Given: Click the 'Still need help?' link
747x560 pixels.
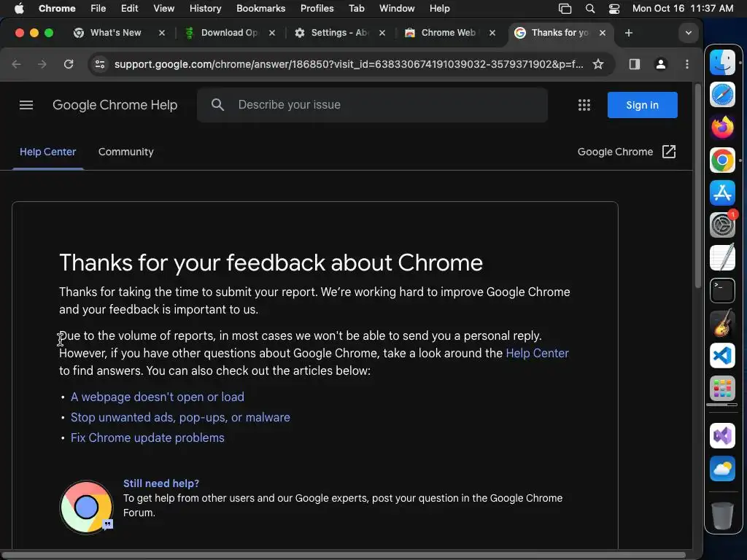Looking at the screenshot, I should (161, 483).
